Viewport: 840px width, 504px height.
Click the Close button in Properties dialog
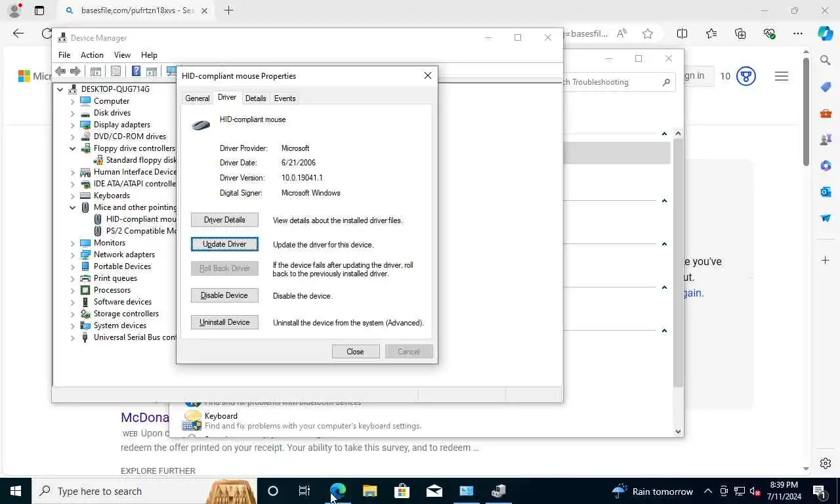click(356, 352)
